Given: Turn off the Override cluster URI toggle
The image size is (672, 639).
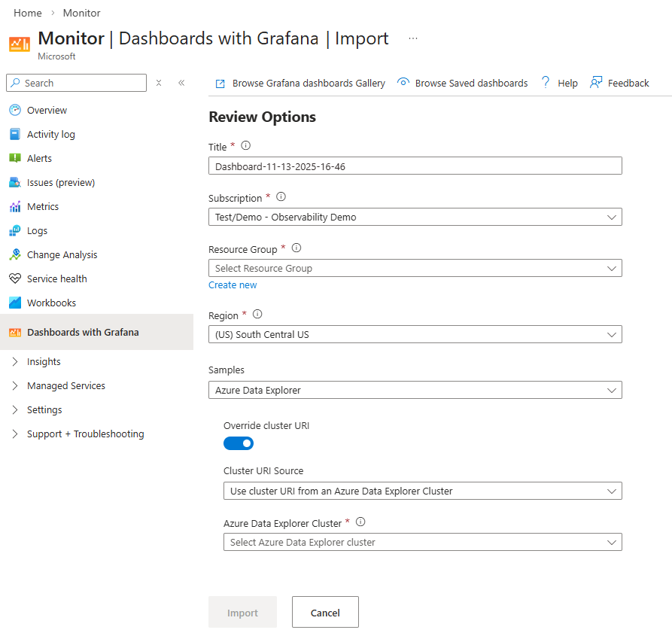Looking at the screenshot, I should [239, 443].
